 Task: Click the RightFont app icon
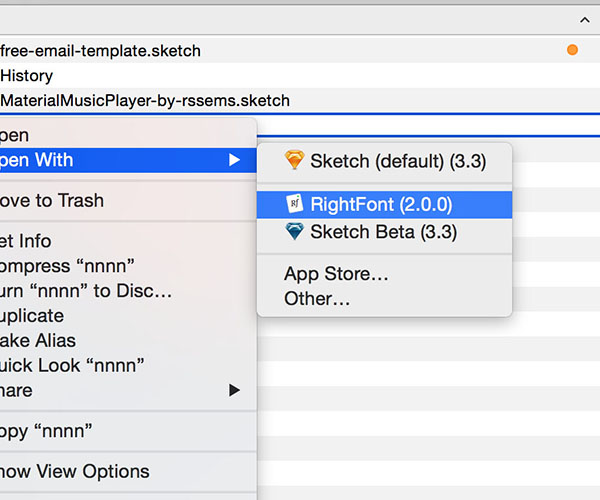click(295, 204)
